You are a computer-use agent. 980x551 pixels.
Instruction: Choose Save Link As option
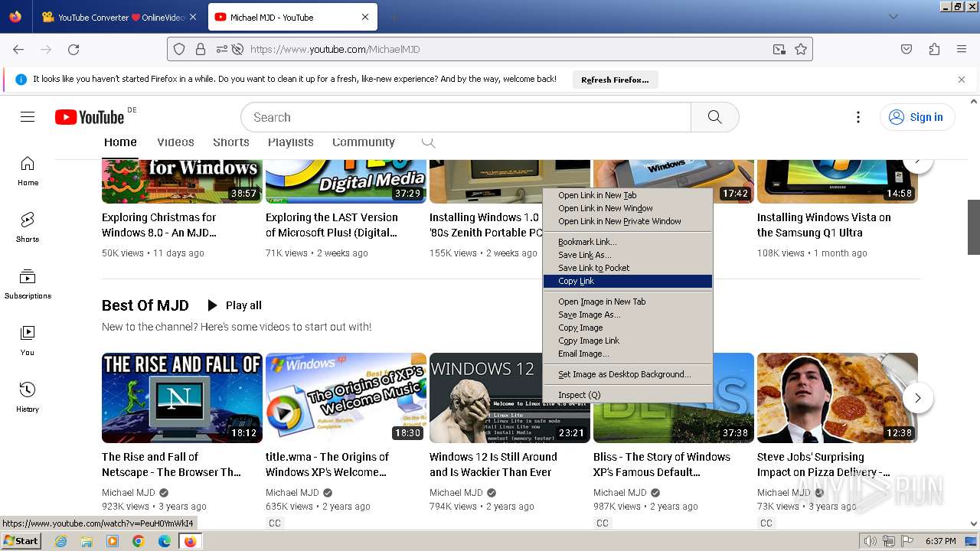(x=628, y=255)
